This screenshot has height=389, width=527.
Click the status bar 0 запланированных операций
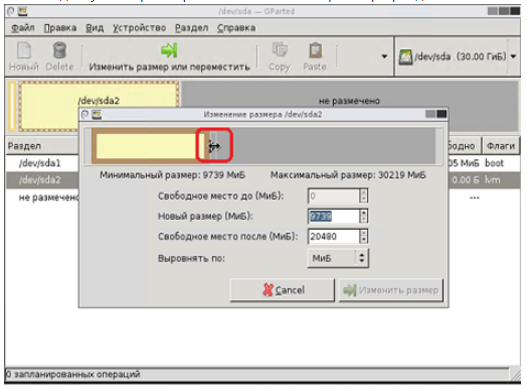click(x=73, y=374)
